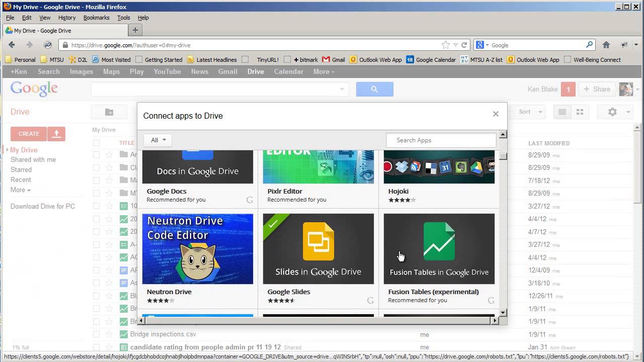644x362 pixels.
Task: Open the search options dropdown arrow in Drive search
Action: point(342,89)
